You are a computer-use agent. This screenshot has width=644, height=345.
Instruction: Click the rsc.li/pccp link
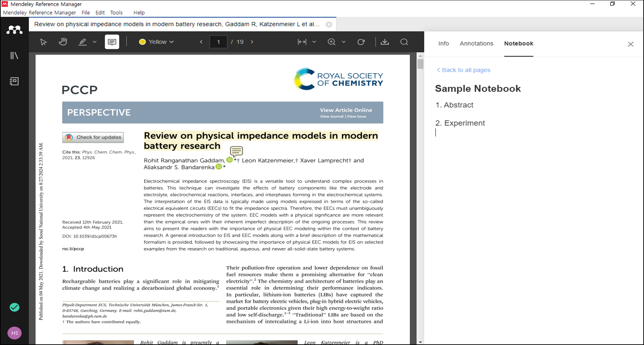tap(73, 249)
